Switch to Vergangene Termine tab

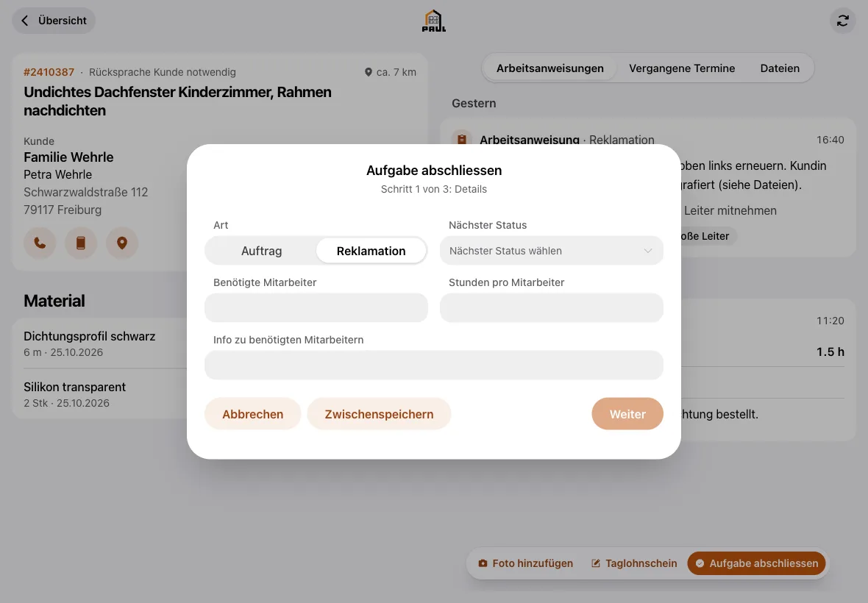coord(682,68)
